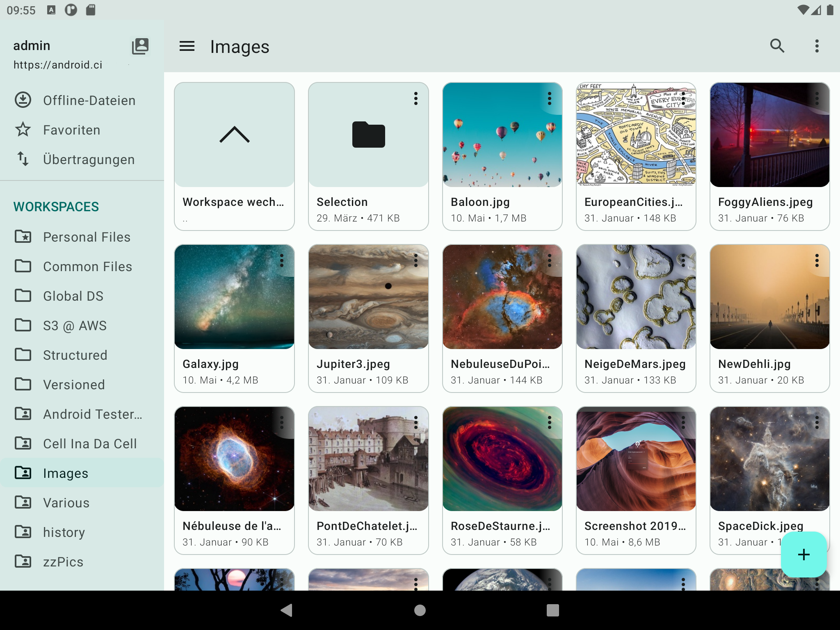This screenshot has height=630, width=840.
Task: Open options menu for NewDehli.jpg
Action: click(x=817, y=260)
